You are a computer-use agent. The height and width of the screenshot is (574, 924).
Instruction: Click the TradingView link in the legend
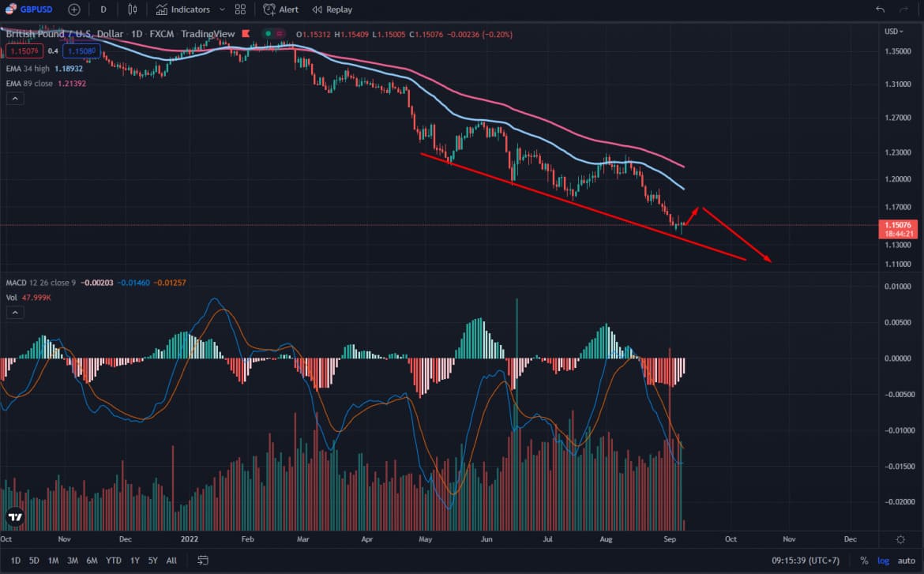click(x=207, y=34)
